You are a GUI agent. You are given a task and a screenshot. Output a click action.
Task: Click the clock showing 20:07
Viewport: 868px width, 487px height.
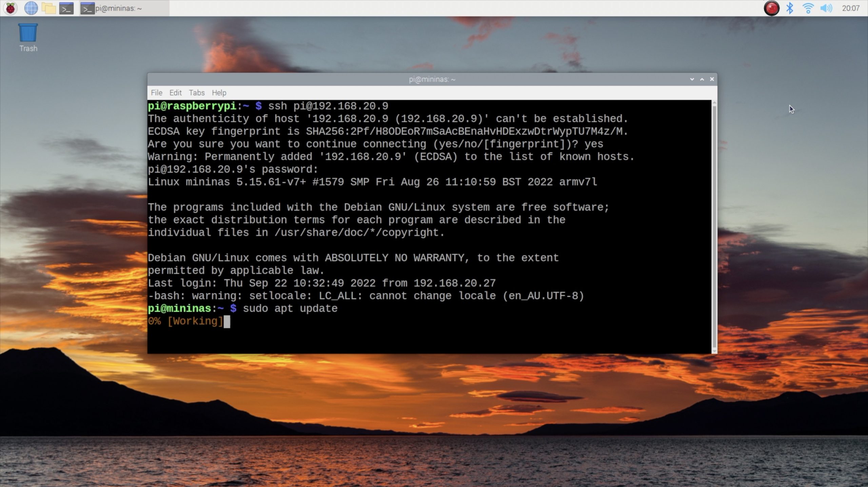point(850,8)
